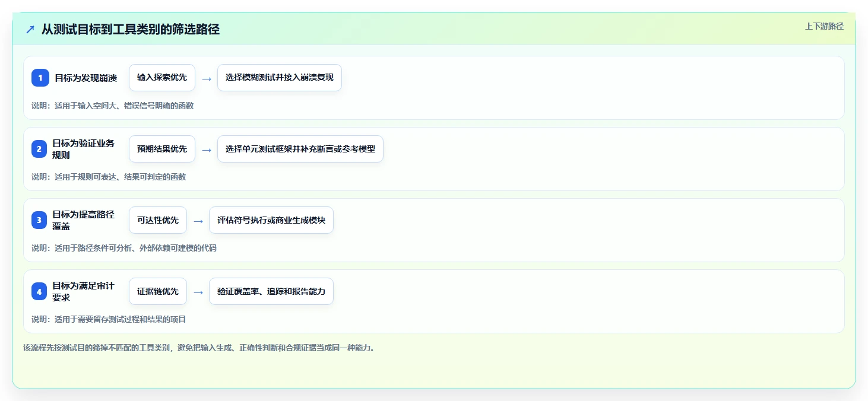Select the 输入探索优先 chip
The image size is (868, 401).
pyautogui.click(x=162, y=78)
